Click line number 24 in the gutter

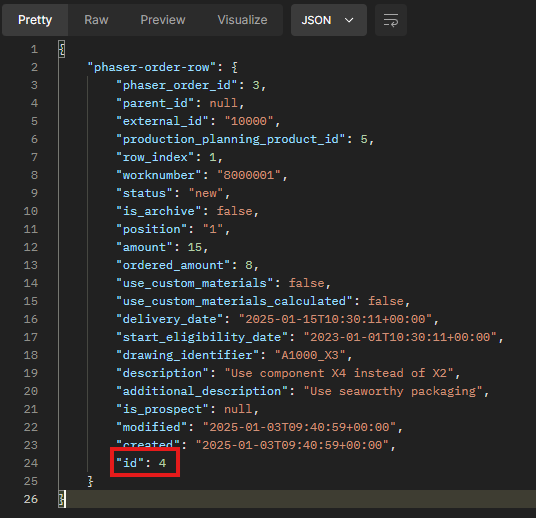(31, 463)
